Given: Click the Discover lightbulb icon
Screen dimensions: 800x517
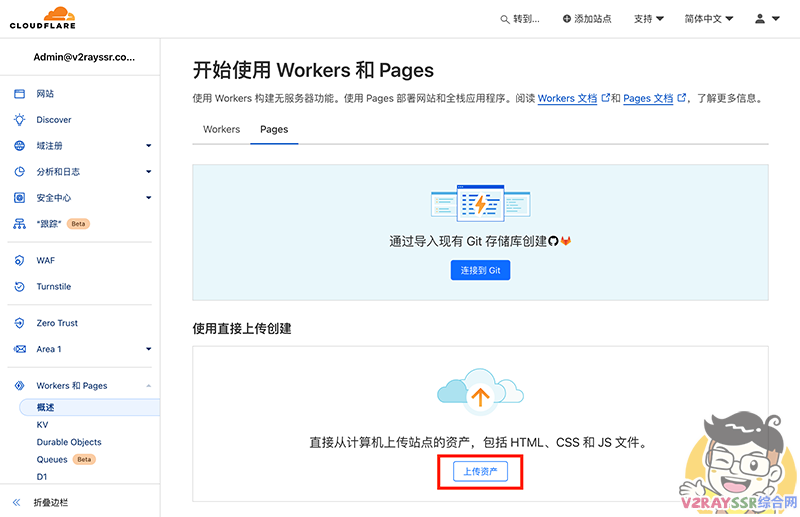Looking at the screenshot, I should tap(19, 120).
